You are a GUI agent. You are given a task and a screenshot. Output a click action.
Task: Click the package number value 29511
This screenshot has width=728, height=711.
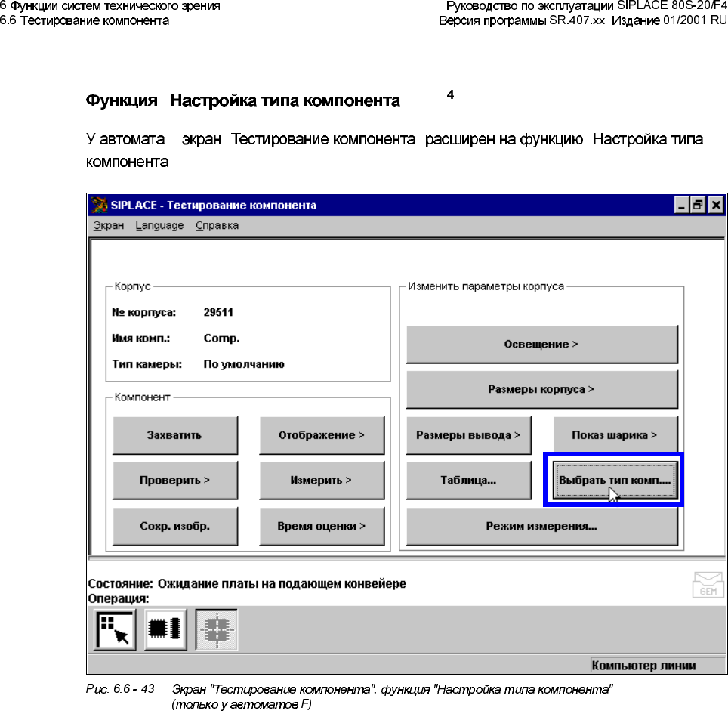point(218,312)
